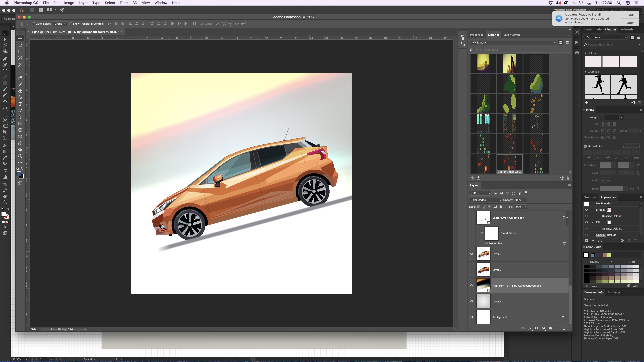The width and height of the screenshot is (644, 362).
Task: Collapse the Graphics section in Illustrator Libraries
Action: coord(586,72)
